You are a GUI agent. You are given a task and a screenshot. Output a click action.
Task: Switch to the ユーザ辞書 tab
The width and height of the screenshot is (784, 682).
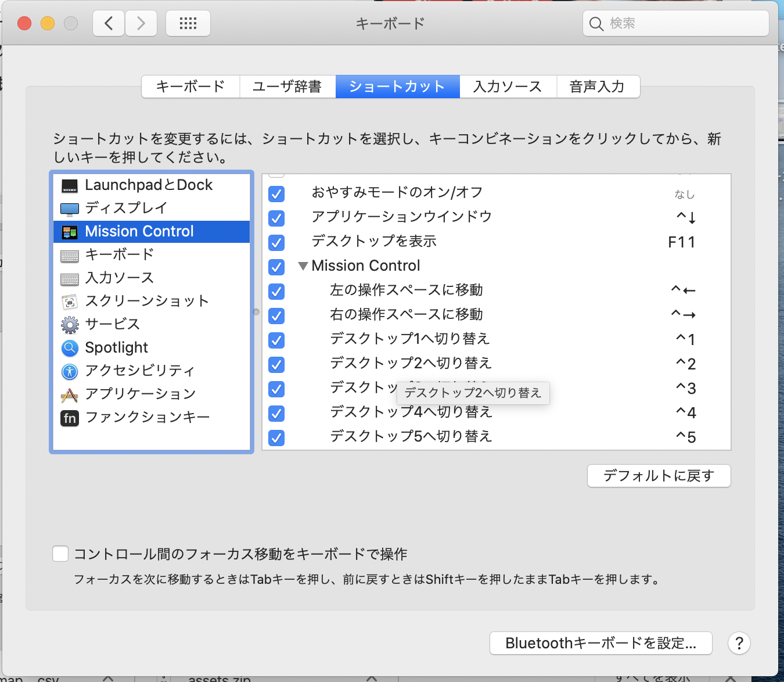click(x=287, y=86)
